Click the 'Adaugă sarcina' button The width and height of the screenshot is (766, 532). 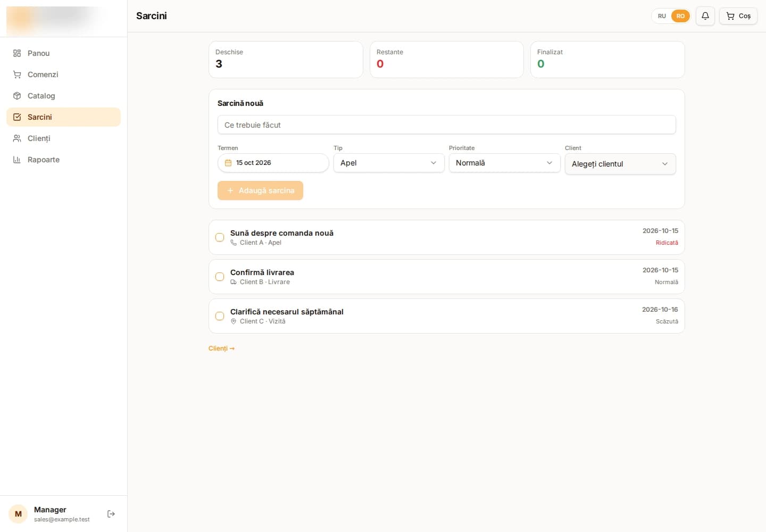tap(260, 190)
